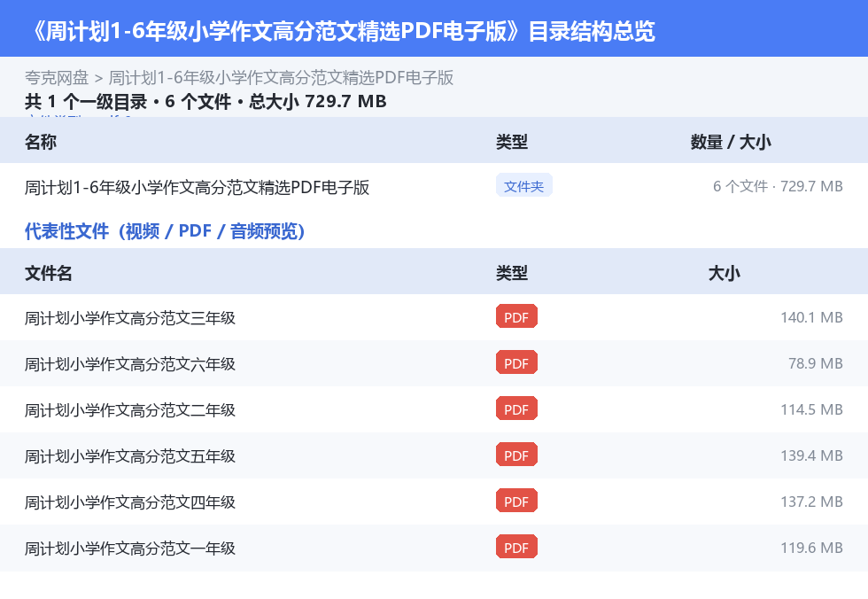The width and height of the screenshot is (868, 599).
Task: Click the 文件名 column header
Action: coord(48,273)
